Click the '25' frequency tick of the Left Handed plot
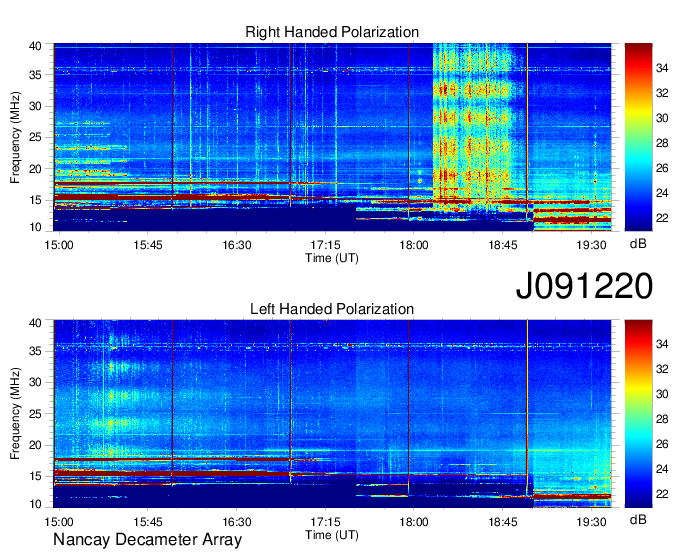This screenshot has width=680, height=552. pos(35,414)
